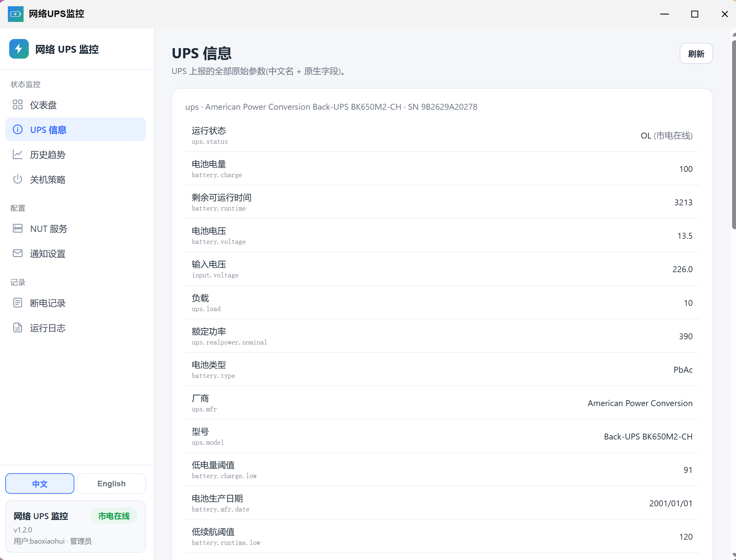Click the battery app icon in title bar

[16, 14]
